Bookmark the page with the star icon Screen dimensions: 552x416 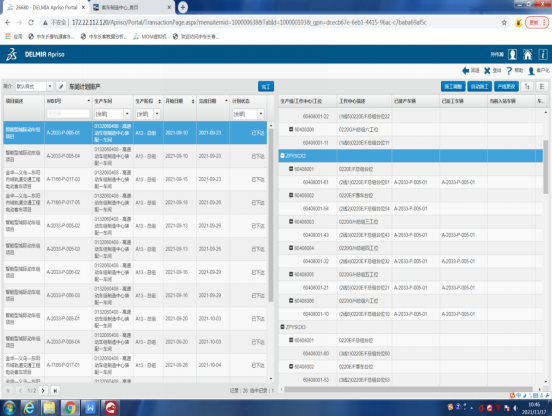[504, 23]
